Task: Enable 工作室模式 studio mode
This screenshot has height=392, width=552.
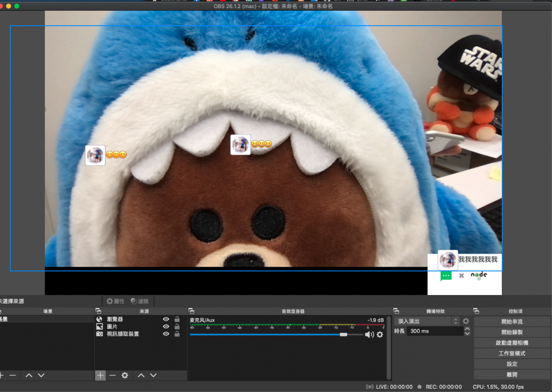Action: [x=512, y=353]
